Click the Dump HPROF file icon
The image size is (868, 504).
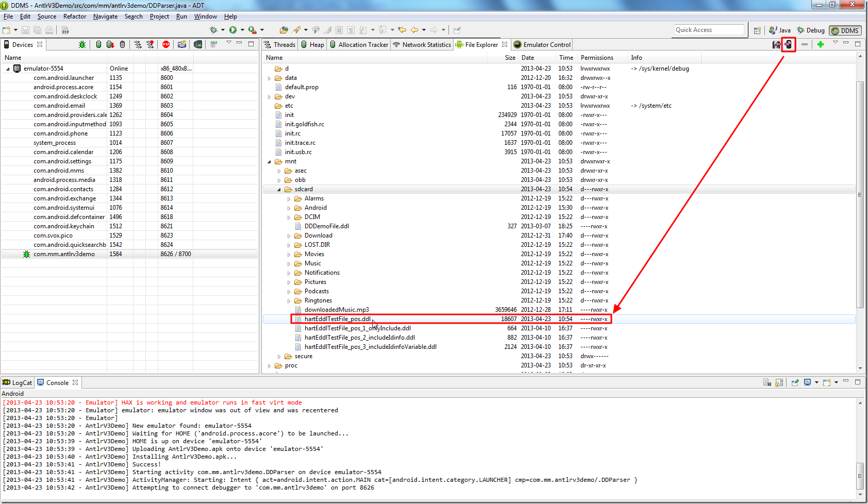tap(110, 45)
